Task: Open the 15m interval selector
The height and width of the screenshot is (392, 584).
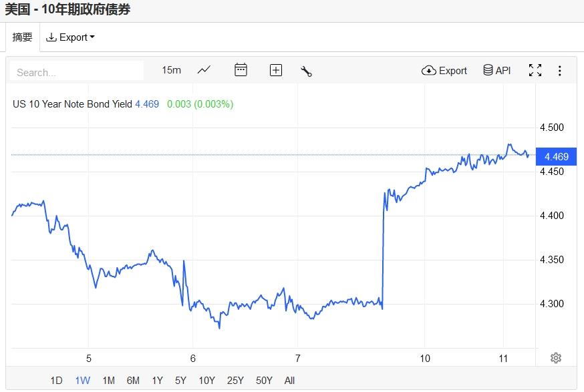Action: [171, 70]
